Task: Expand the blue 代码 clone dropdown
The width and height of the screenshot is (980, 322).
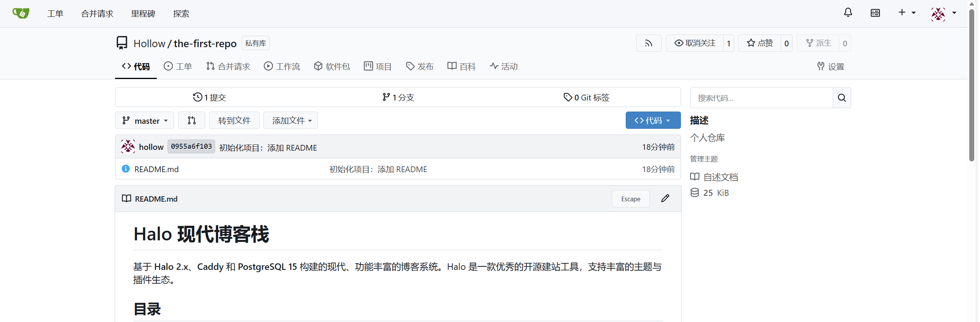Action: point(653,121)
